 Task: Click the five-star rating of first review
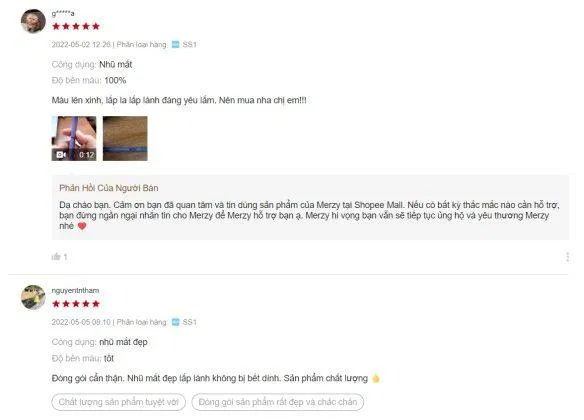pyautogui.click(x=76, y=26)
